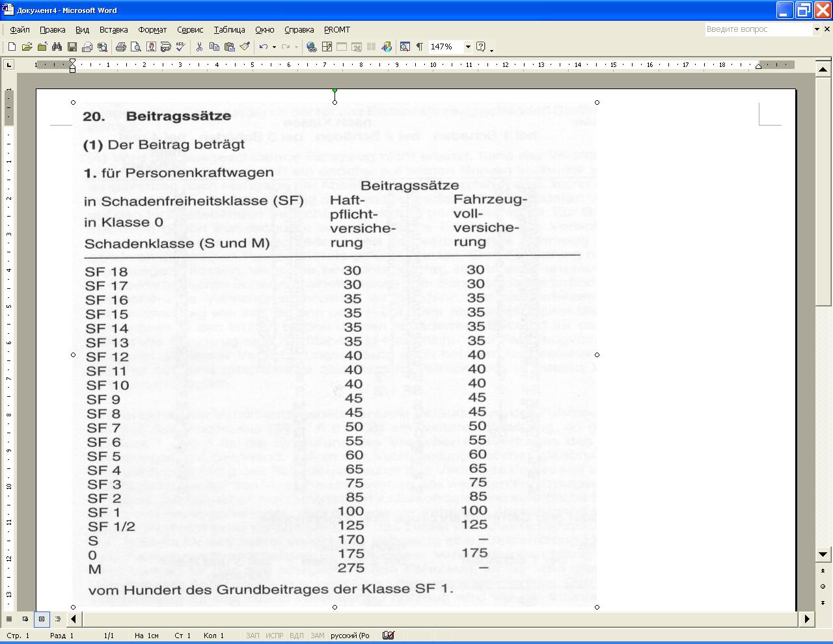Open the 'Введите вопрос' box dropdown arrow
The width and height of the screenshot is (833, 644).
(x=817, y=29)
